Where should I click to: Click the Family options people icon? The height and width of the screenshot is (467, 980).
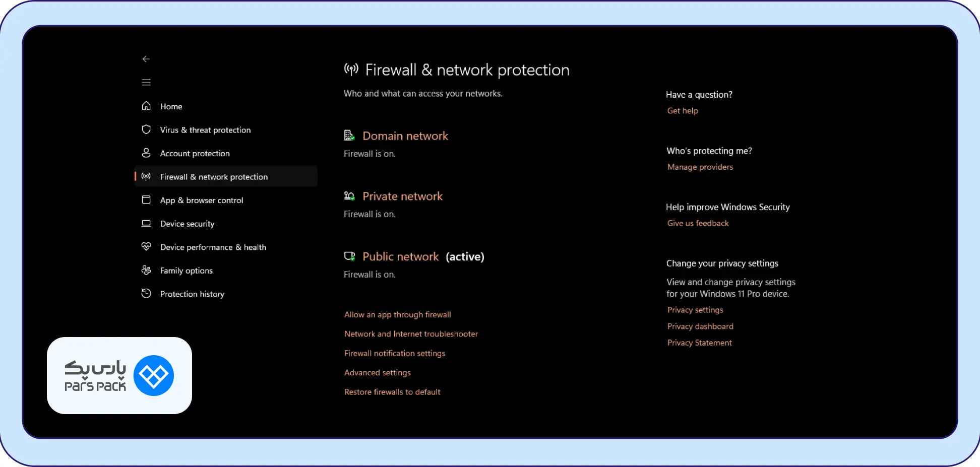click(x=146, y=270)
